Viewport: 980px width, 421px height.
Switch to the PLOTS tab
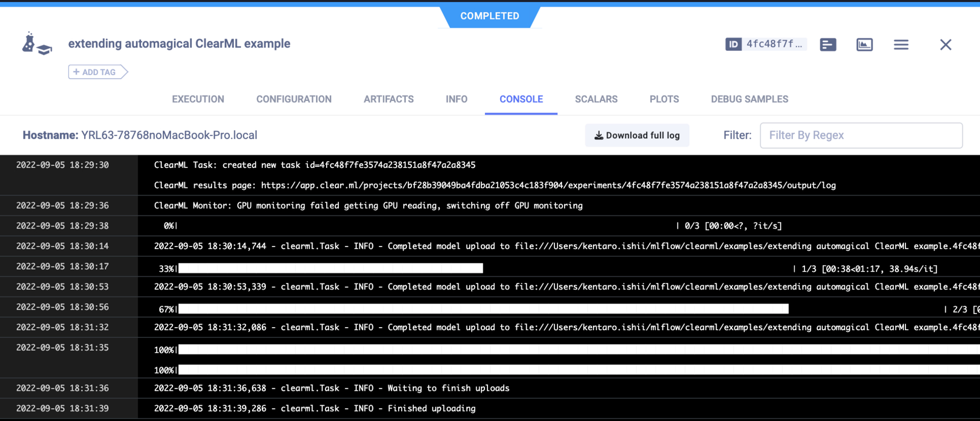click(x=664, y=99)
